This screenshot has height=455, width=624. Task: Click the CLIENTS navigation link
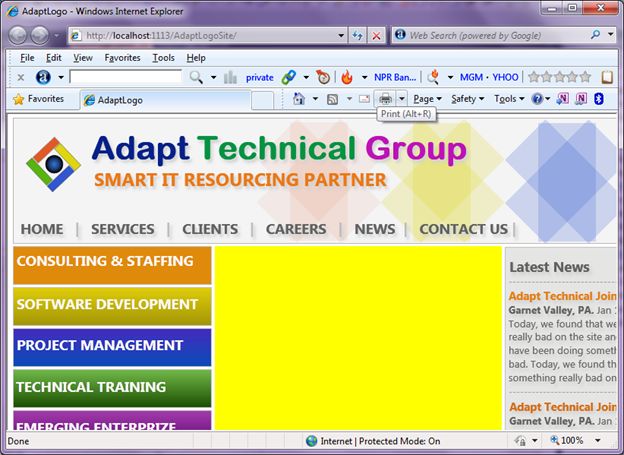[x=210, y=229]
